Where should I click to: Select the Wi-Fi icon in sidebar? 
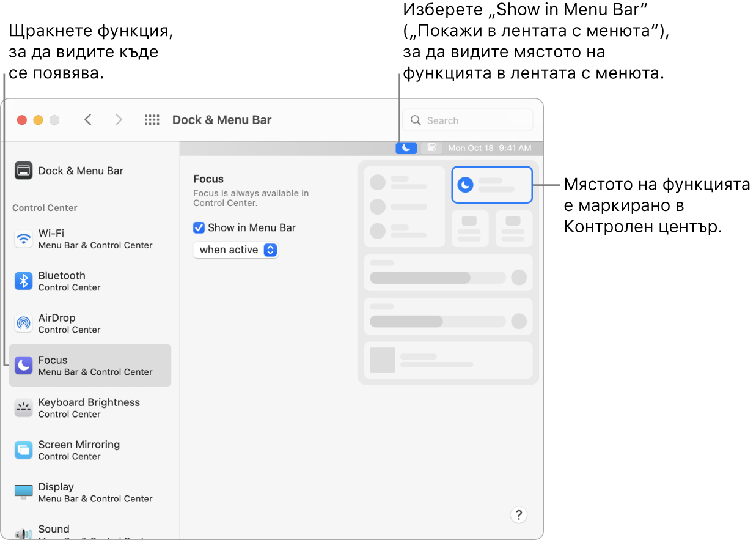[23, 239]
